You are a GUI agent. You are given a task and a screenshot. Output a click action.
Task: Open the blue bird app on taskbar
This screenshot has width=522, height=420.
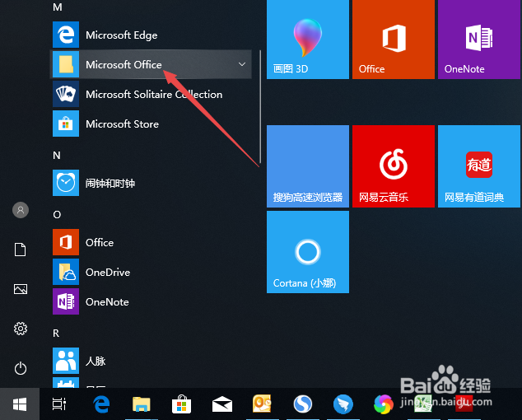343,404
